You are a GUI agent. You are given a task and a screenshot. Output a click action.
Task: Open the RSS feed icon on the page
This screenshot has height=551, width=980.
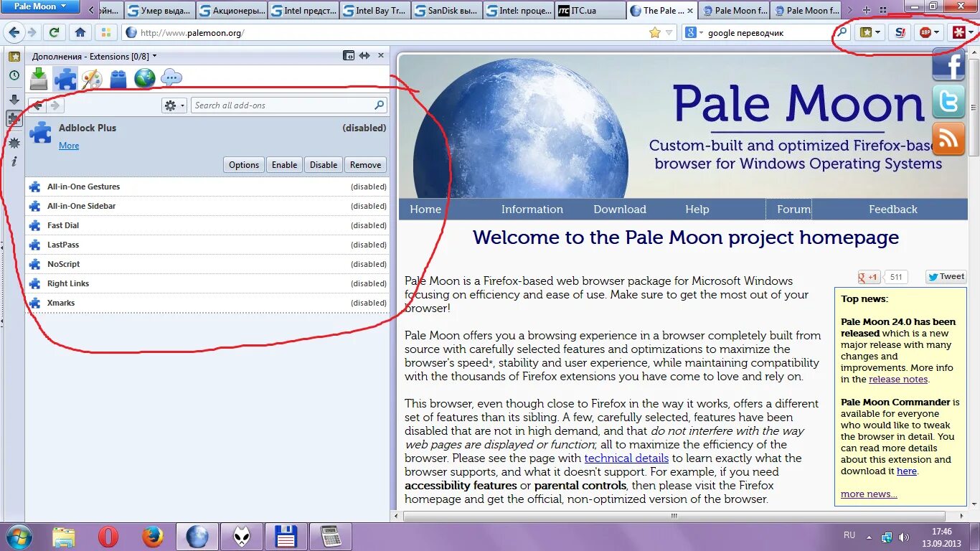[948, 138]
